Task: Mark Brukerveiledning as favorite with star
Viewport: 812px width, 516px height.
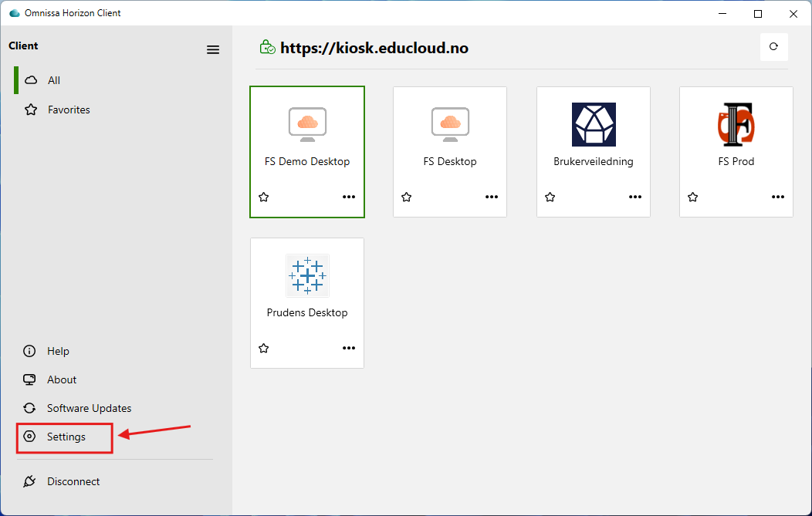Action: pyautogui.click(x=550, y=197)
